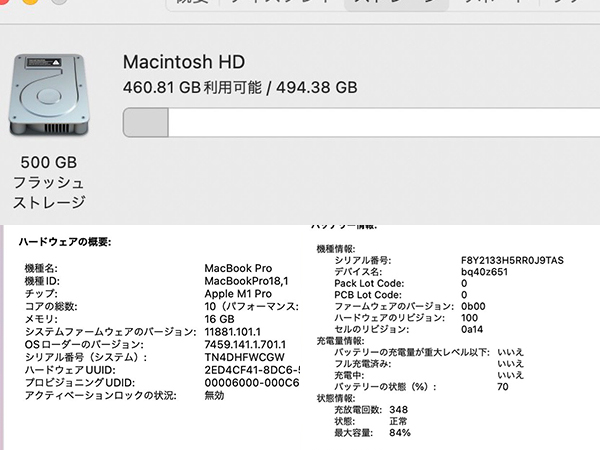Click the '充電量情報:' section heading

pyautogui.click(x=340, y=341)
